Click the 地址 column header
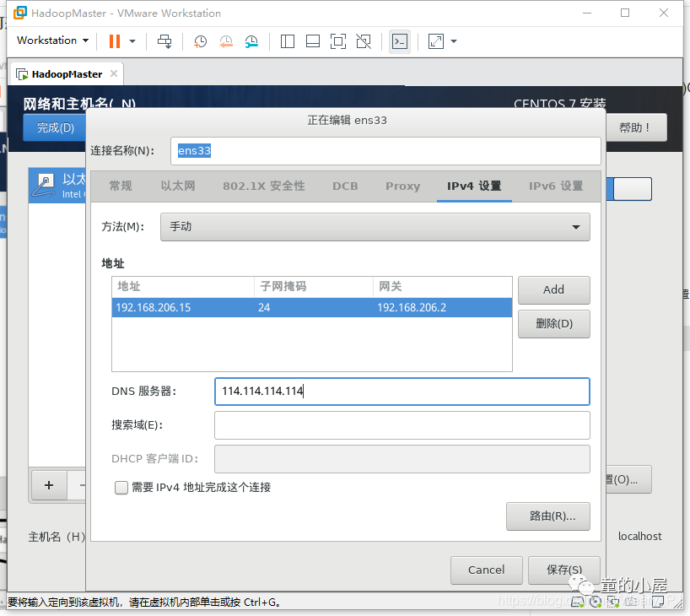This screenshot has height=616, width=690. (182, 287)
